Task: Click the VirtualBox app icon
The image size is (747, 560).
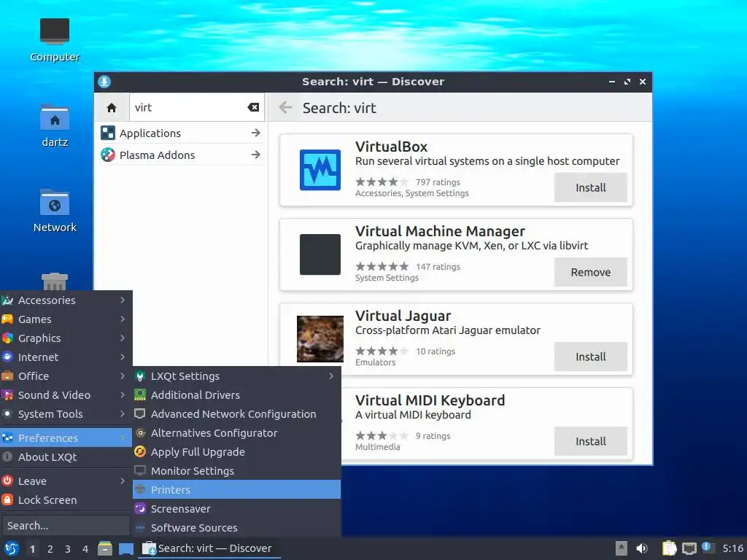Action: tap(320, 170)
